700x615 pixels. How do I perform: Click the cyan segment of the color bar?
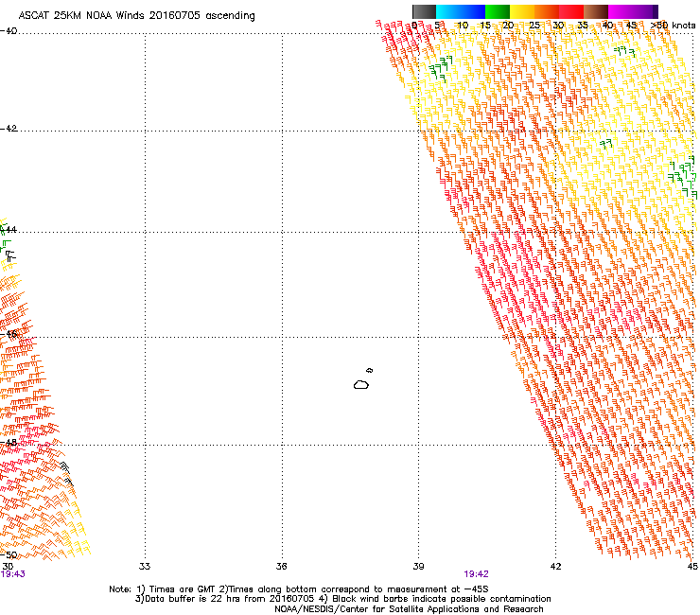(448, 11)
